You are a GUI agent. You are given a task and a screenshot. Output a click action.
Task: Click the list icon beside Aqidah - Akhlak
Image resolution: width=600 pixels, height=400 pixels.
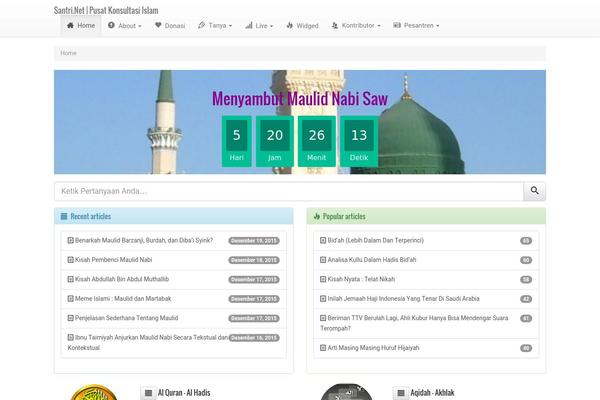(x=401, y=393)
